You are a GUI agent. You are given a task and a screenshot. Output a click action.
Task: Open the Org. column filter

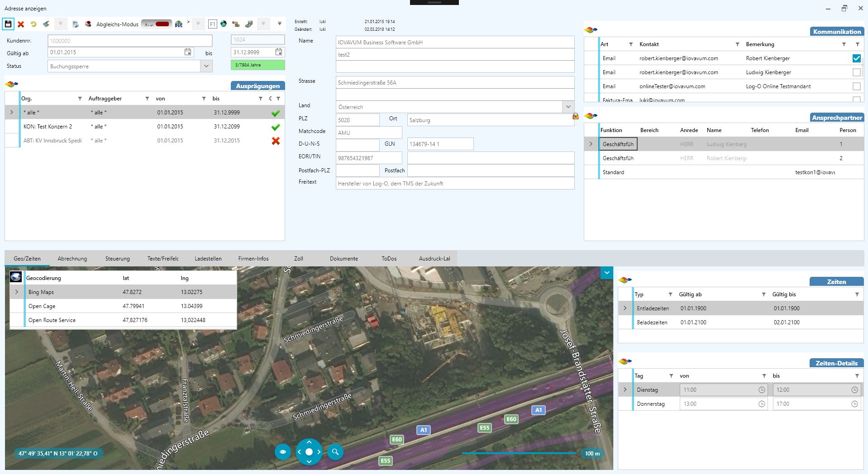(80, 99)
